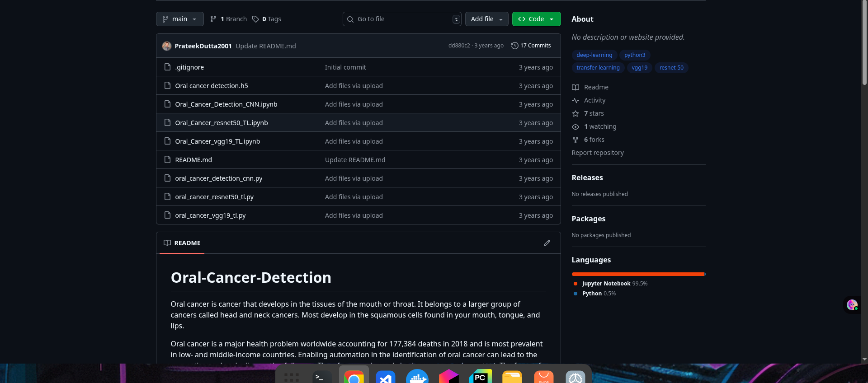Launch PyCharm from the dock
This screenshot has height=383, width=868.
pos(480,376)
